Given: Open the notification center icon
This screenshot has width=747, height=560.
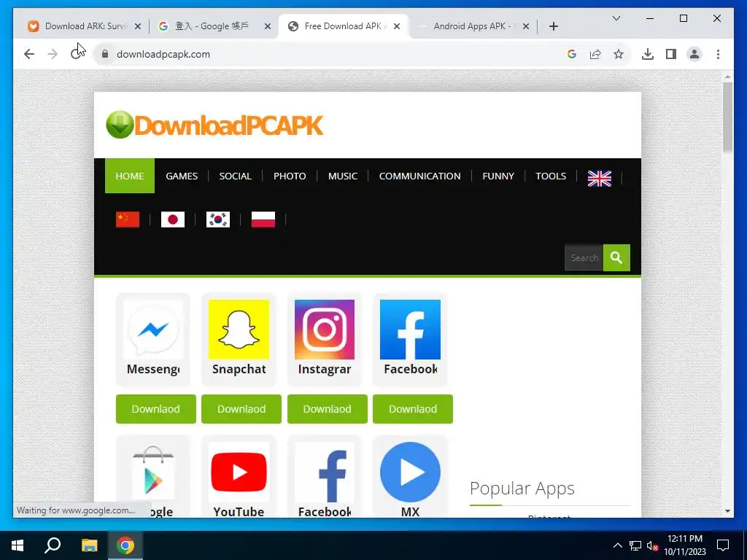Looking at the screenshot, I should 723,545.
